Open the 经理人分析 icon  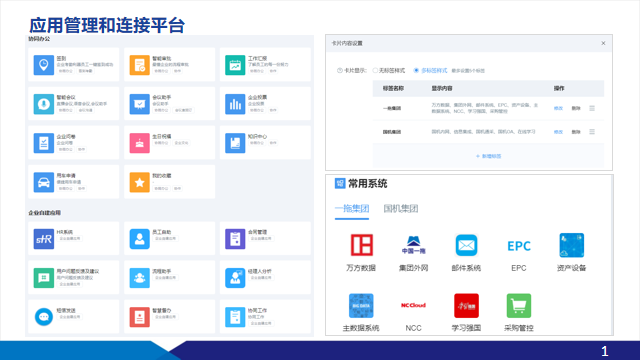click(235, 278)
